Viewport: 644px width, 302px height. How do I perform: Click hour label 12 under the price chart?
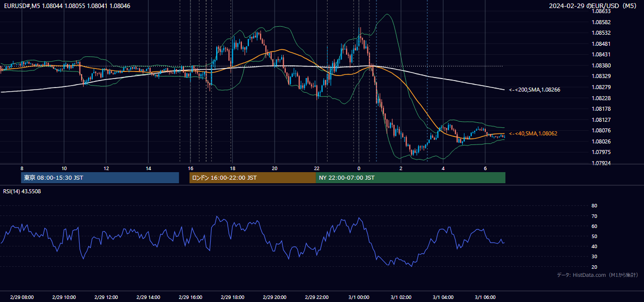tap(106, 168)
